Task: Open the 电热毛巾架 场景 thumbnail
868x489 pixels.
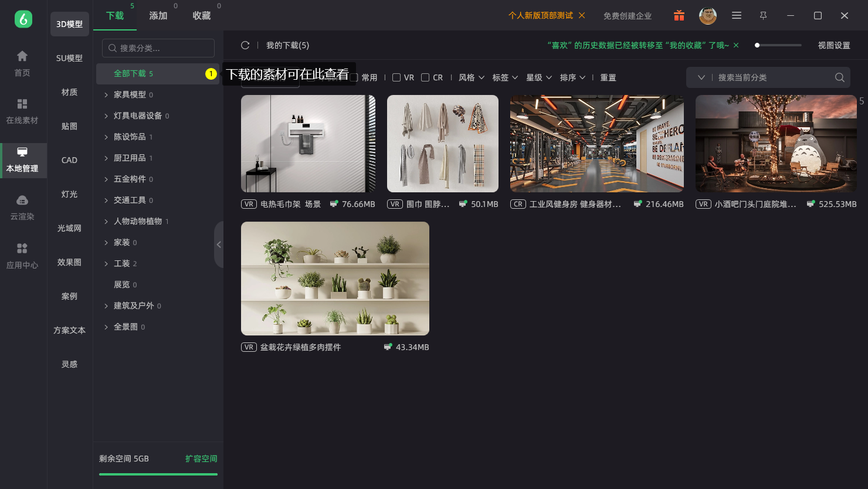Action: pos(308,144)
